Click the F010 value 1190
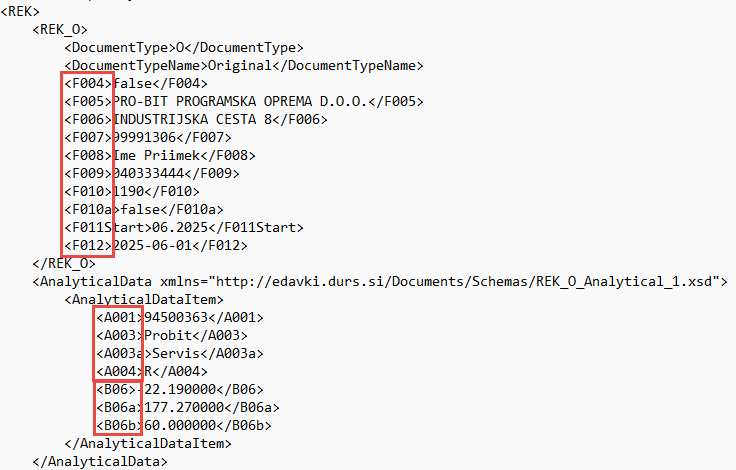Screen dimensions: 736x470 coord(129,192)
